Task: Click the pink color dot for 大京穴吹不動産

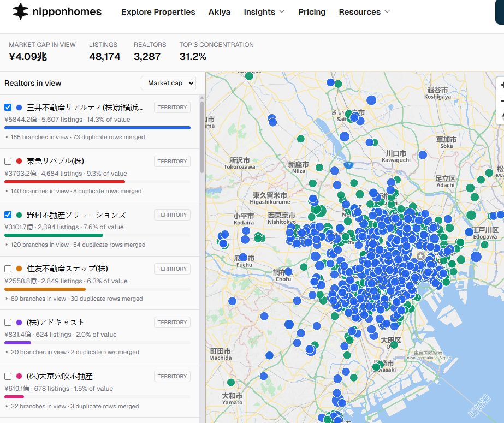Action: tap(19, 377)
